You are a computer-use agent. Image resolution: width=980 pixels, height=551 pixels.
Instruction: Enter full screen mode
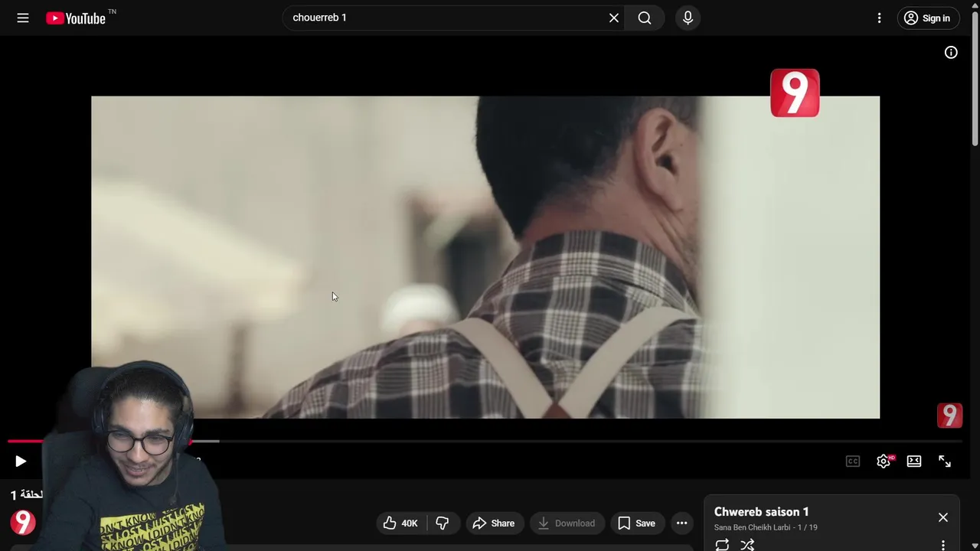point(945,461)
